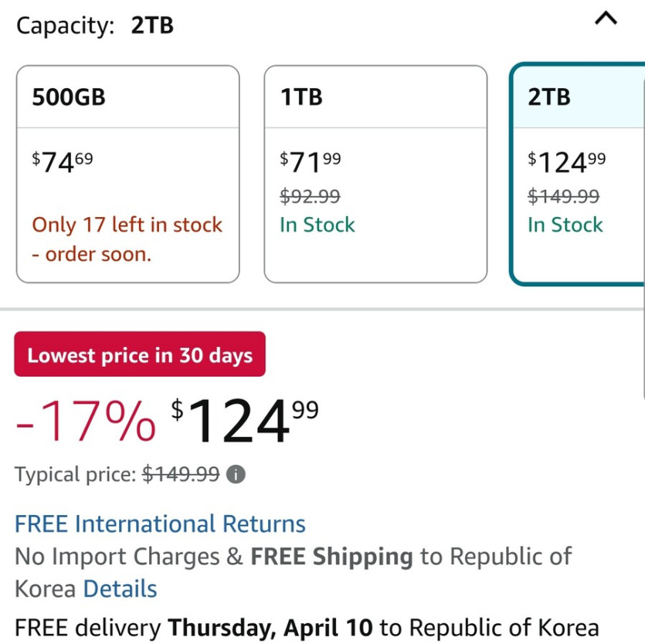Open the FREE International Returns link
The image size is (645, 644).
click(160, 524)
